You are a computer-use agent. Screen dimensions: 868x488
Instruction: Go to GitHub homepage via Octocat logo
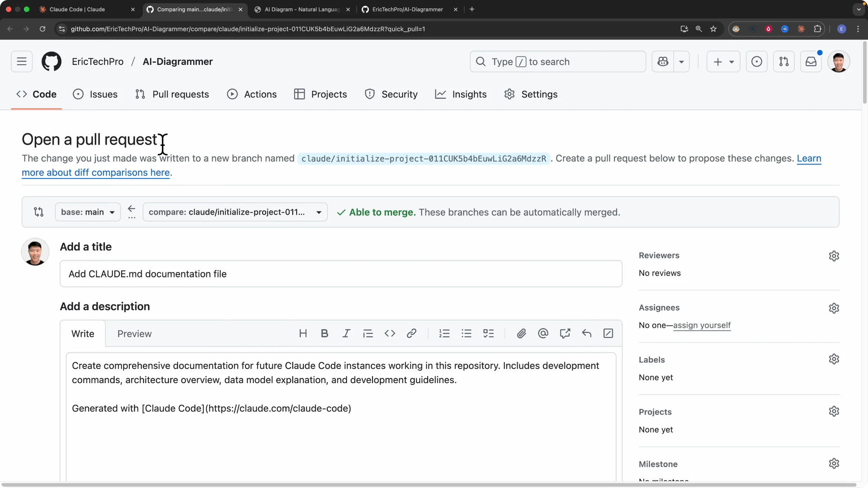point(52,61)
